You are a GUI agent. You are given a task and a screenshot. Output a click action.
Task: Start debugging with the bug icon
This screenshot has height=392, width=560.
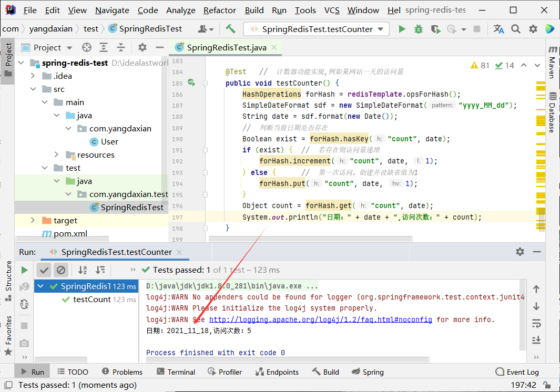418,29
